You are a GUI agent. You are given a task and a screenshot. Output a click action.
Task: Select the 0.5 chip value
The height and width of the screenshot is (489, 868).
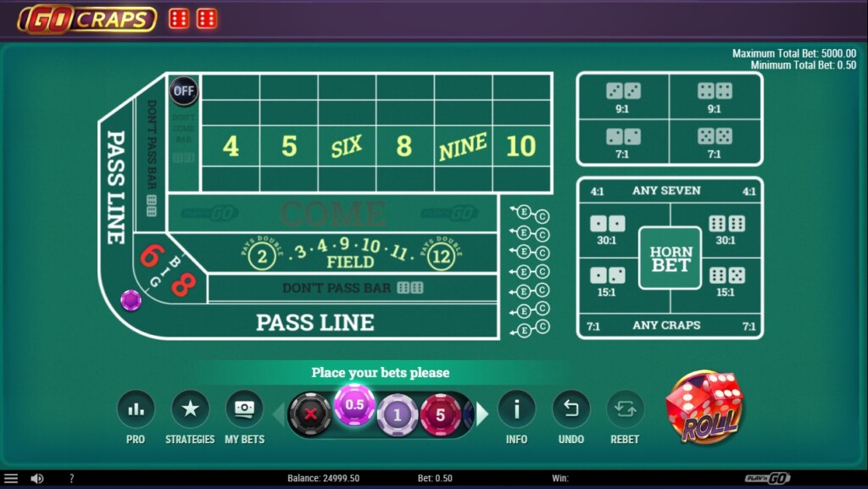click(x=355, y=407)
